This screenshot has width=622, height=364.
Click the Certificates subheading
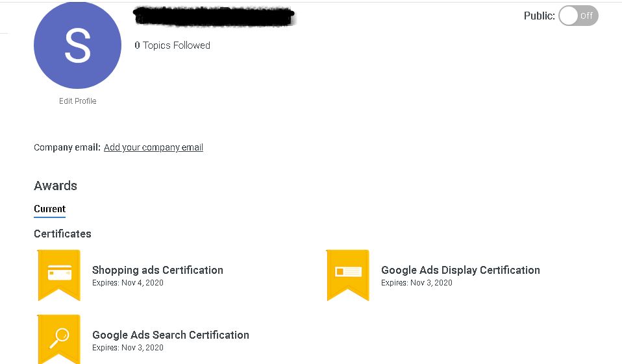(x=62, y=234)
